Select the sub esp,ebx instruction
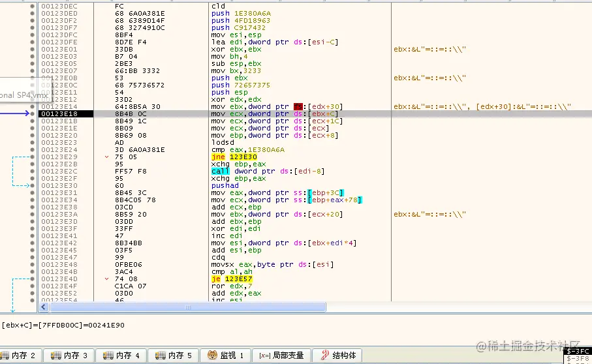The height and width of the screenshot is (364, 592). pos(236,64)
